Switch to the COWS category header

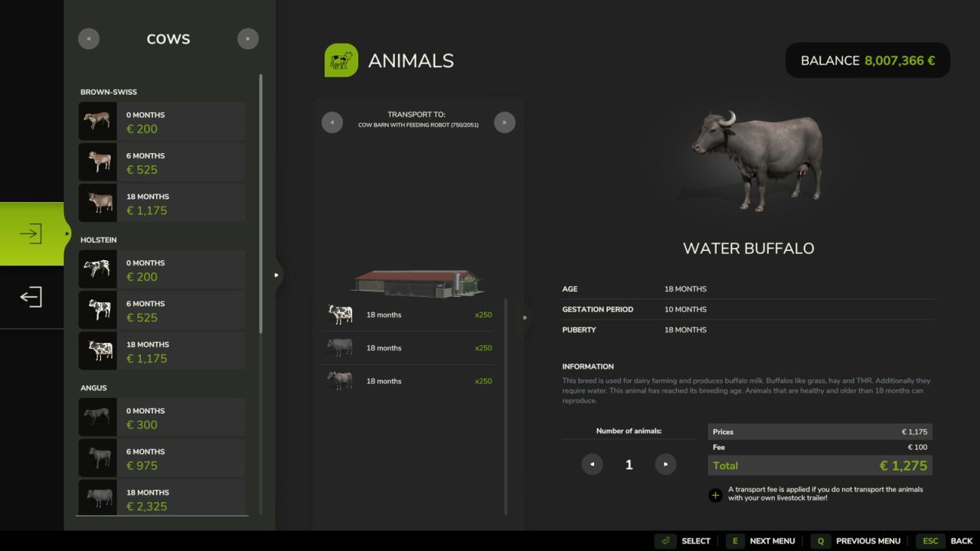point(168,38)
